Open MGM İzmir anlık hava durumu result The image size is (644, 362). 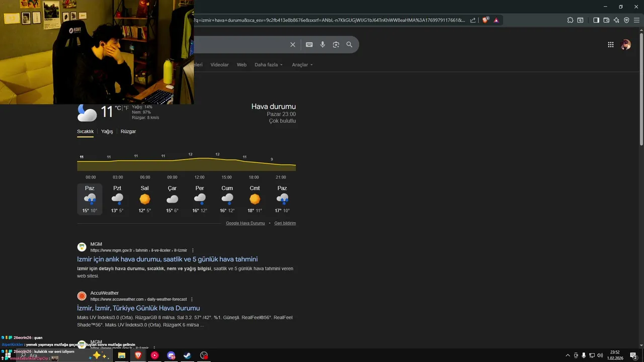tap(167, 259)
